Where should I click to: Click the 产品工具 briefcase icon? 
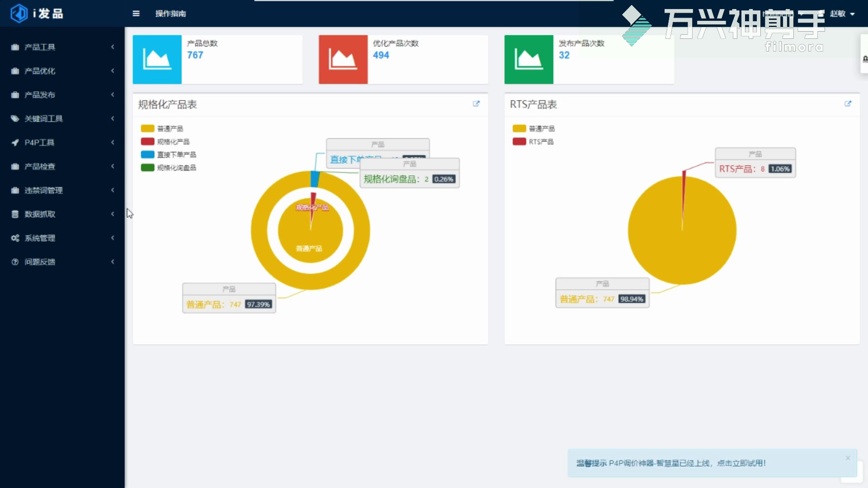coord(15,47)
